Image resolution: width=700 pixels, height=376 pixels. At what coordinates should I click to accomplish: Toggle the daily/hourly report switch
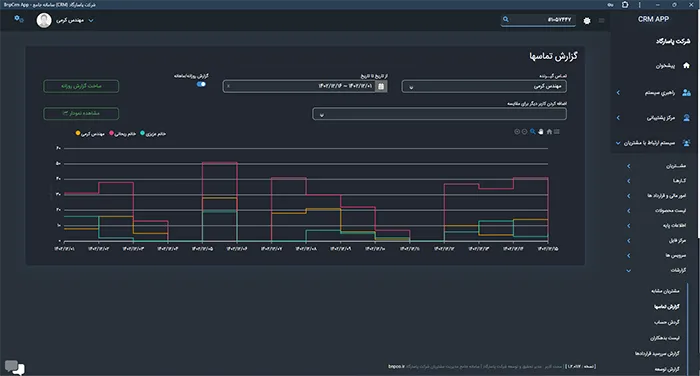click(201, 84)
